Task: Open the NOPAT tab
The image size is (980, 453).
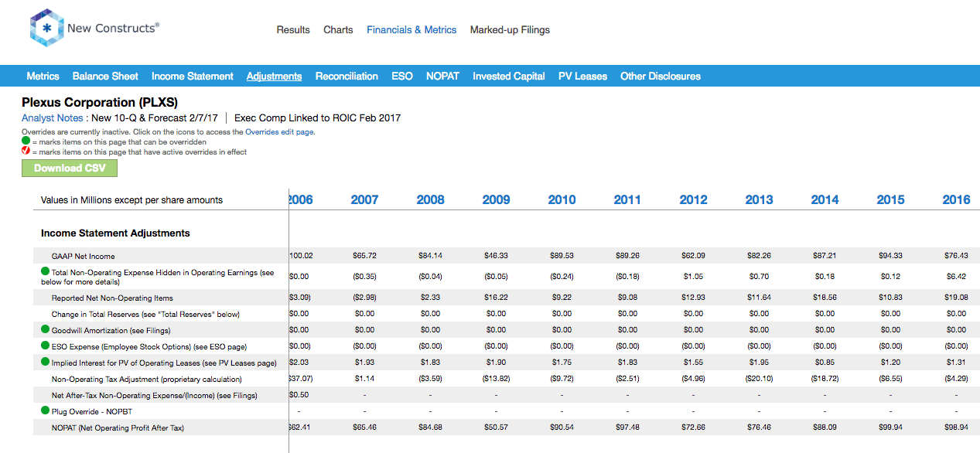Action: 442,76
